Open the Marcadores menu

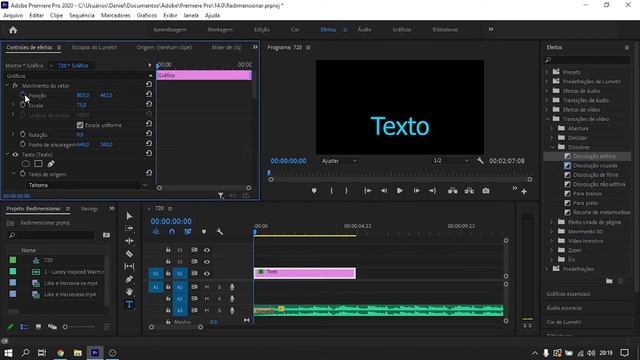click(116, 16)
